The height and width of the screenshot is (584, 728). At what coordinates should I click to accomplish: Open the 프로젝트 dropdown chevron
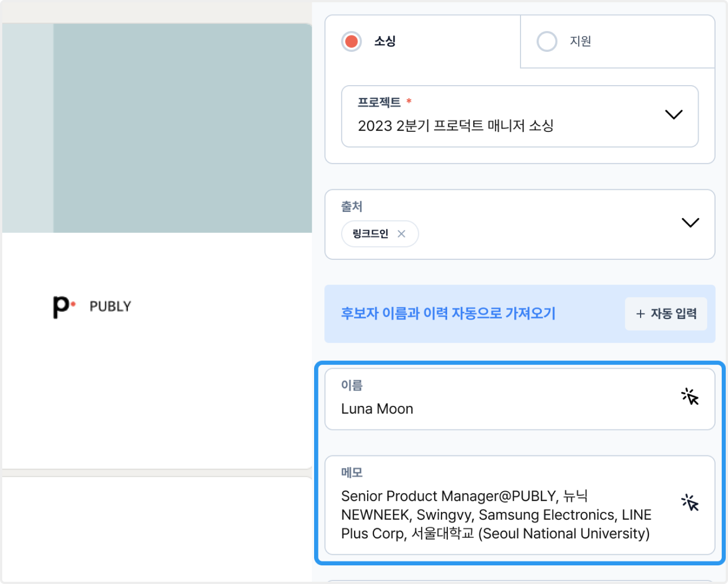(x=674, y=114)
